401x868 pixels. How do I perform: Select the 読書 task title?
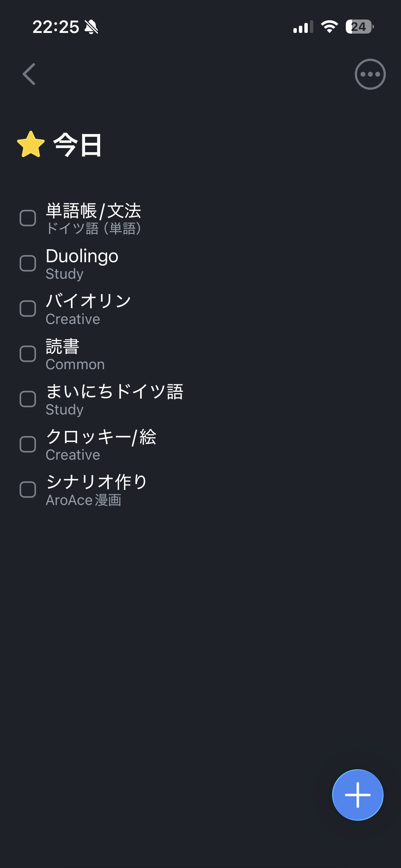tap(63, 346)
